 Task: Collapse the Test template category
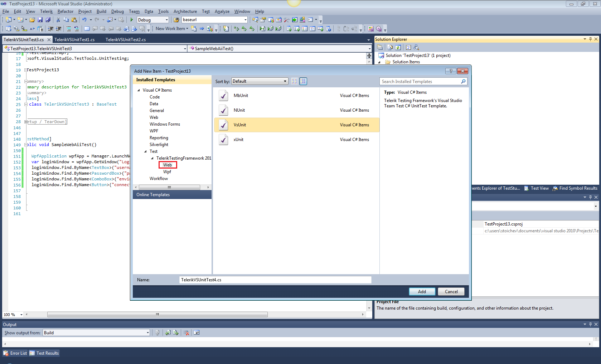coord(145,151)
